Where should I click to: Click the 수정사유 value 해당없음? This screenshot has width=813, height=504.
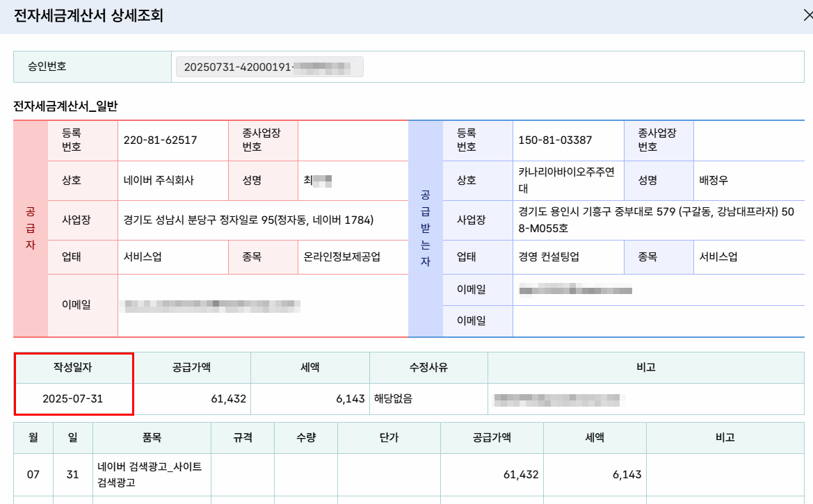393,399
